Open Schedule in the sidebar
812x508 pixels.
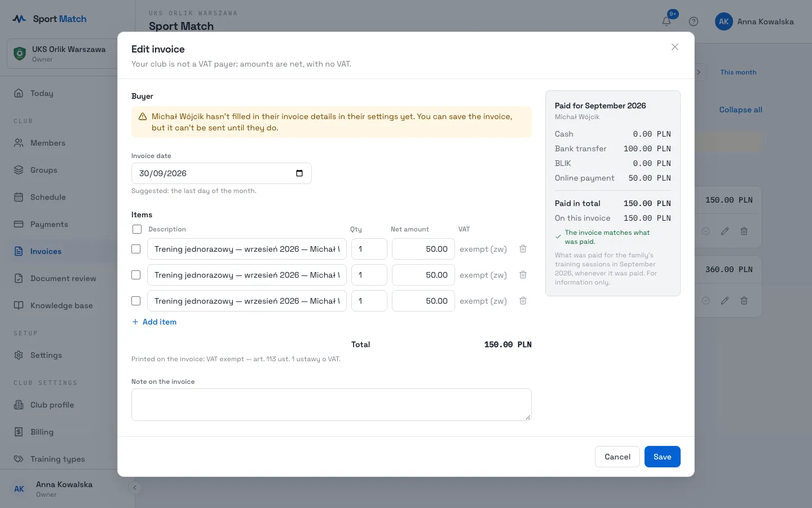68,197
